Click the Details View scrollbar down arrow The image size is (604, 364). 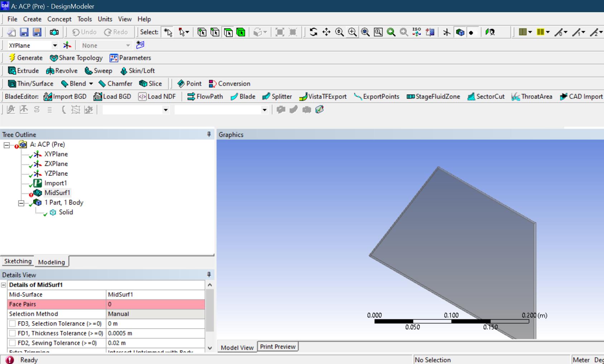click(210, 348)
